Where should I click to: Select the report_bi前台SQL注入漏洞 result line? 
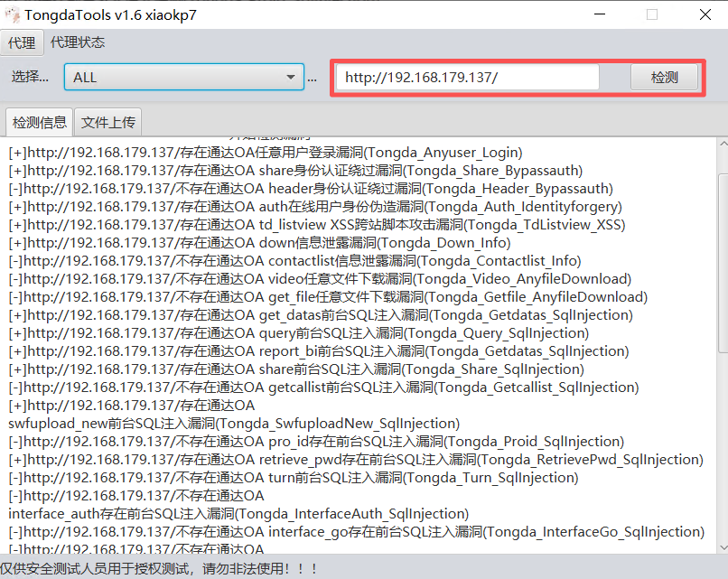point(319,351)
